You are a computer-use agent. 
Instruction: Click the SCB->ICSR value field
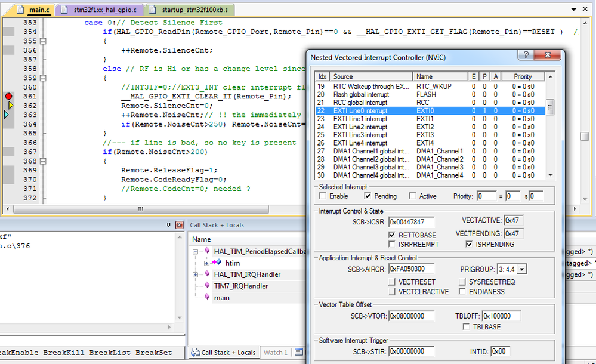(411, 222)
